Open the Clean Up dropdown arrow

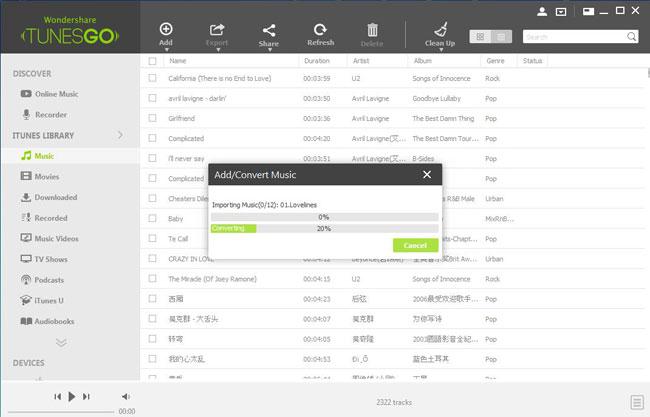coord(441,50)
